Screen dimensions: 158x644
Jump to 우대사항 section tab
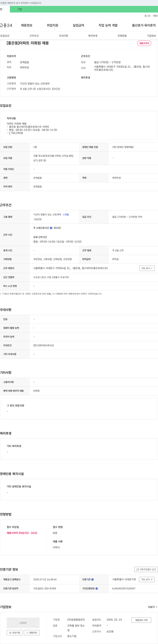[x=63, y=36]
